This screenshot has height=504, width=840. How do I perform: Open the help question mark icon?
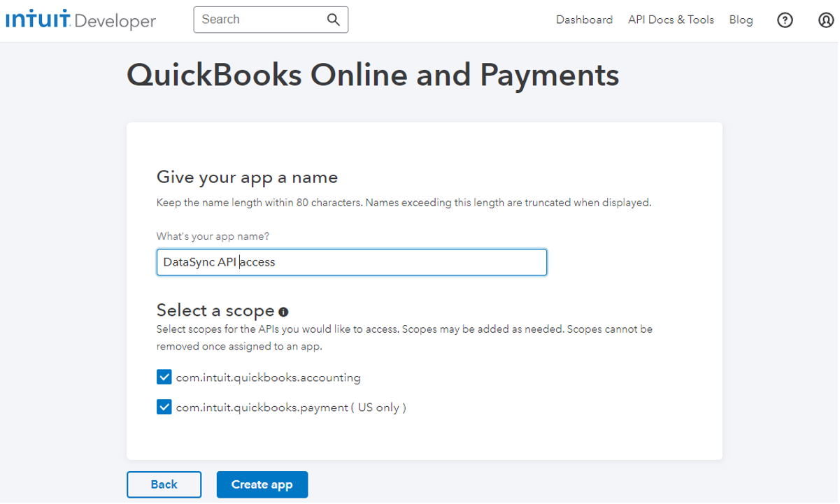point(785,20)
